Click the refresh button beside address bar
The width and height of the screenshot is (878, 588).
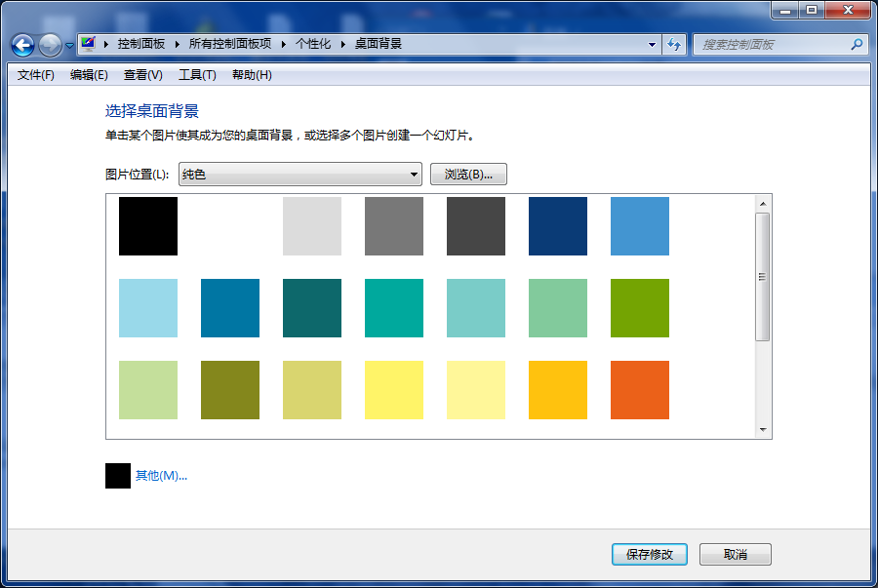click(674, 44)
